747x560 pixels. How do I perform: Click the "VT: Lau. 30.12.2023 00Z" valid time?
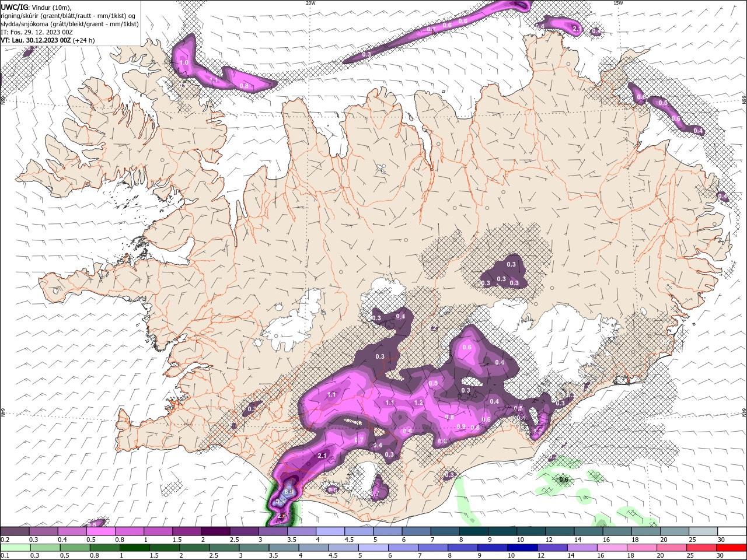[36, 40]
